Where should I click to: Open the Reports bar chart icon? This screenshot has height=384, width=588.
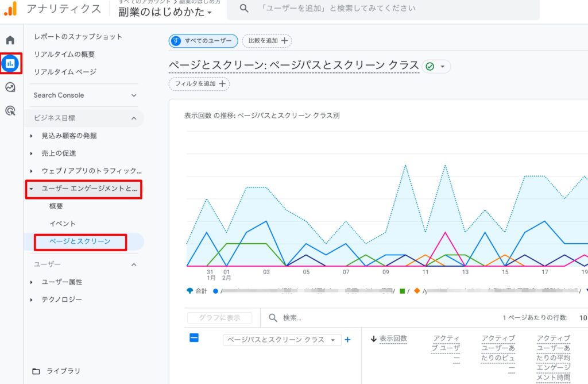pos(10,63)
